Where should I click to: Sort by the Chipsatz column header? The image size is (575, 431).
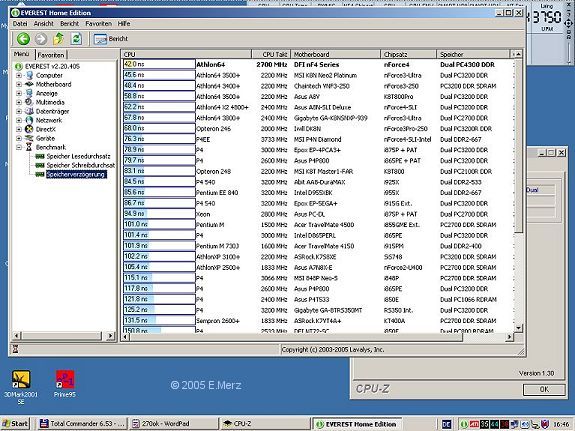click(x=409, y=54)
